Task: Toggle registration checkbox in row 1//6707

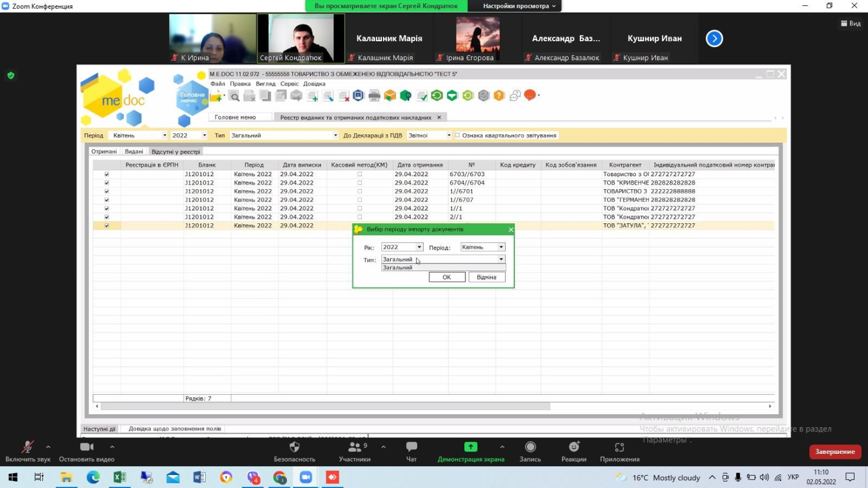Action: pos(107,200)
